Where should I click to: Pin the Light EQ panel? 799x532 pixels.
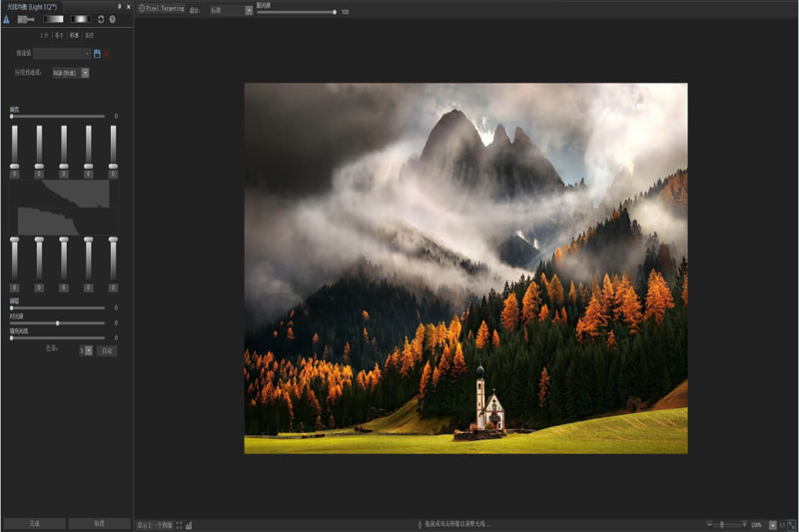click(119, 7)
